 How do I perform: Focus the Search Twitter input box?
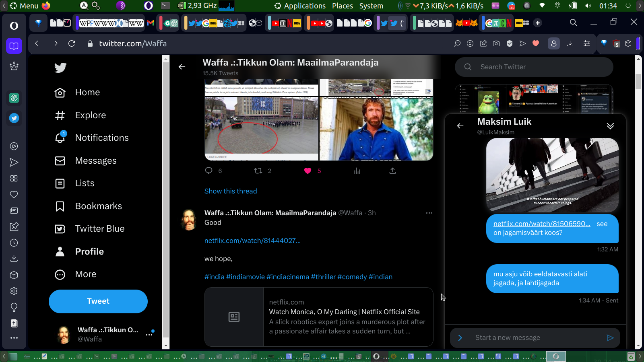coord(539,67)
